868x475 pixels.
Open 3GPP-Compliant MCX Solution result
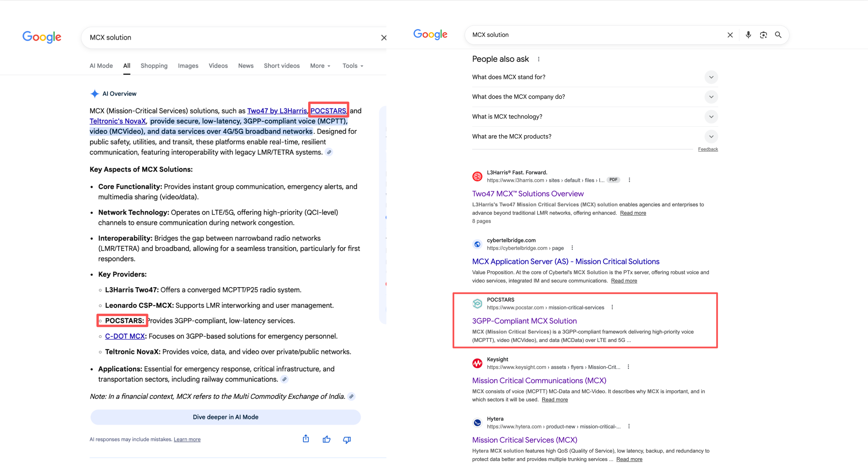pyautogui.click(x=524, y=321)
